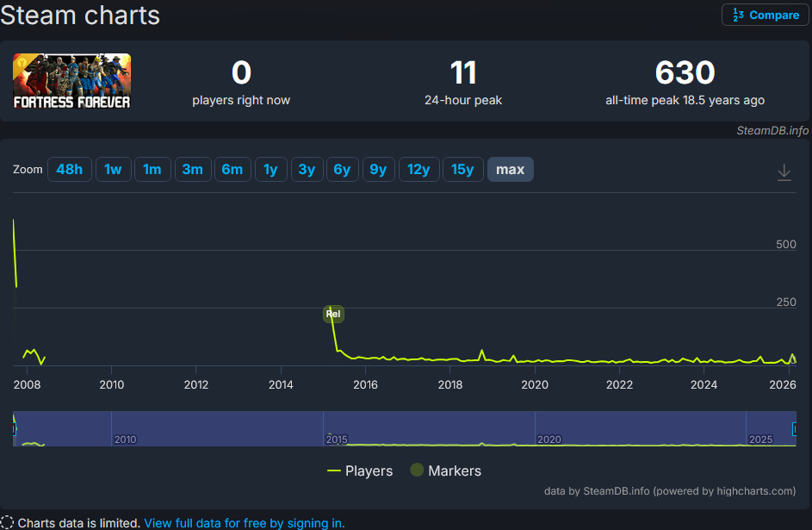Image resolution: width=812 pixels, height=530 pixels.
Task: Set chart zoom to 6y
Action: [343, 170]
